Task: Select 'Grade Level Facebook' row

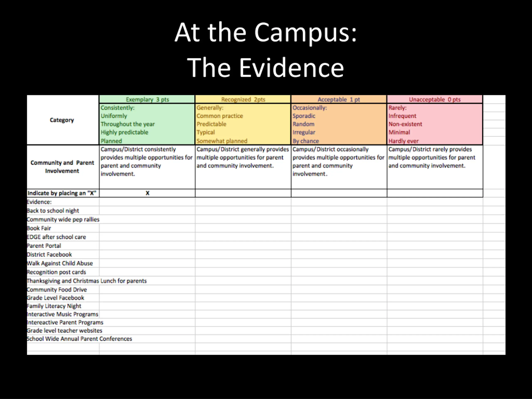Action: click(55, 298)
